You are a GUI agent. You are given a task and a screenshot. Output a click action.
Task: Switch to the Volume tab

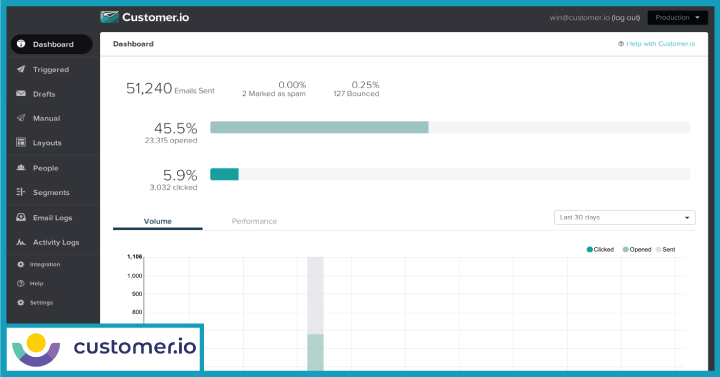coord(158,221)
